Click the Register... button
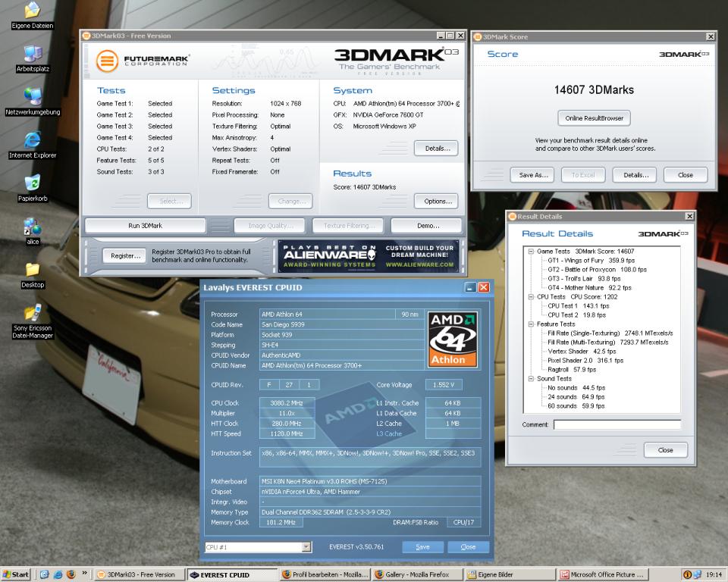Screen dimensions: 728x582 pos(124,255)
